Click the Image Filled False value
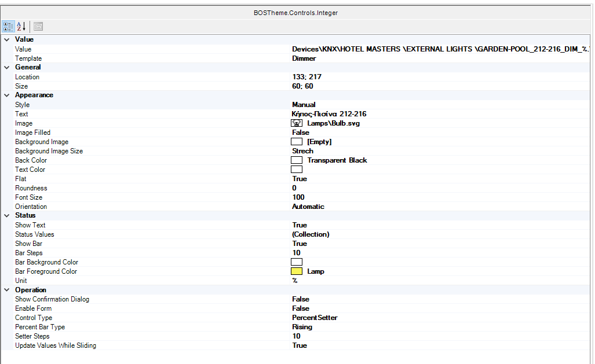The width and height of the screenshot is (595, 364). (x=301, y=133)
